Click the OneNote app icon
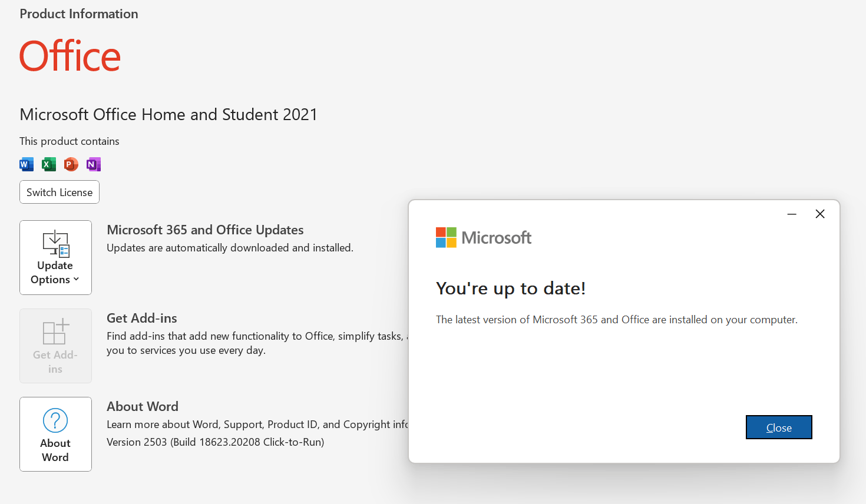 pos(94,164)
